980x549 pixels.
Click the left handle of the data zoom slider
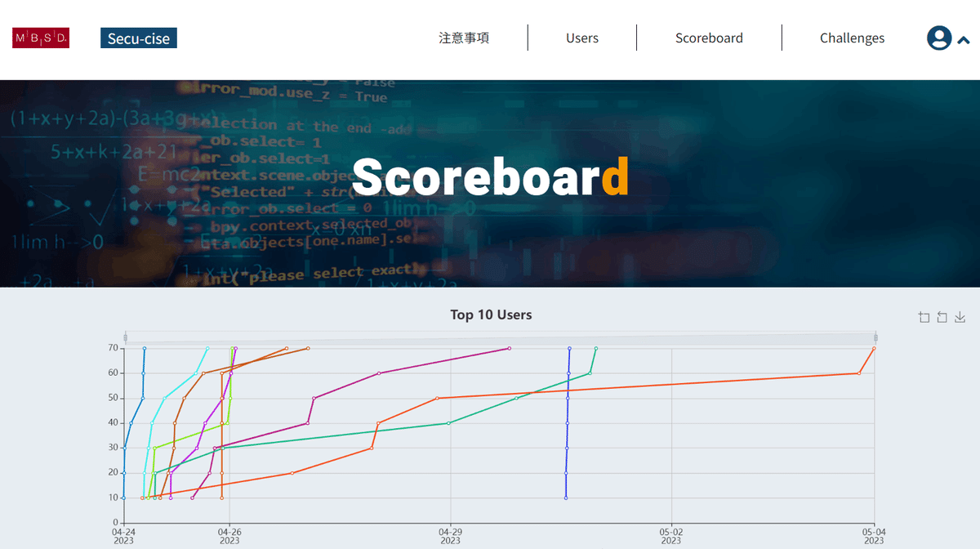pyautogui.click(x=124, y=336)
